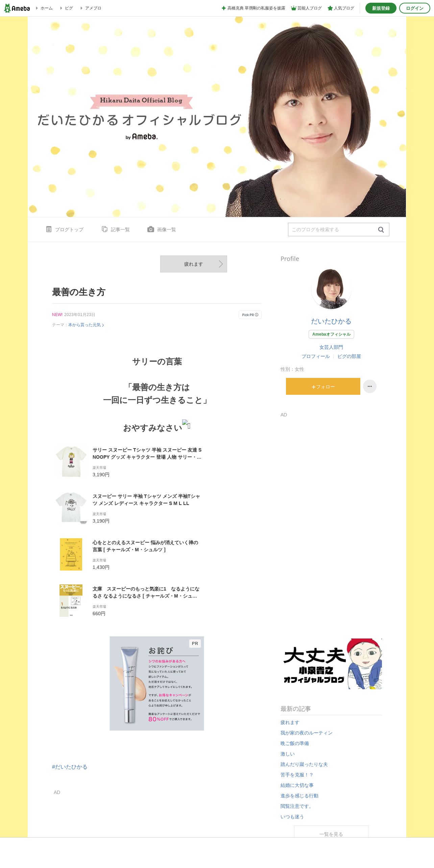Go to next article 疲れます
434x868 pixels.
[x=194, y=264]
